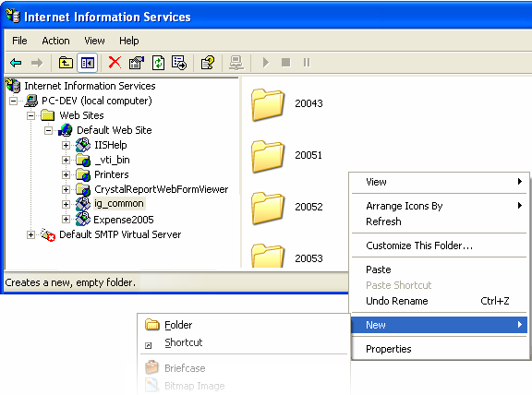Select Default Web Site in tree
This screenshot has width=532, height=395.
(x=115, y=130)
